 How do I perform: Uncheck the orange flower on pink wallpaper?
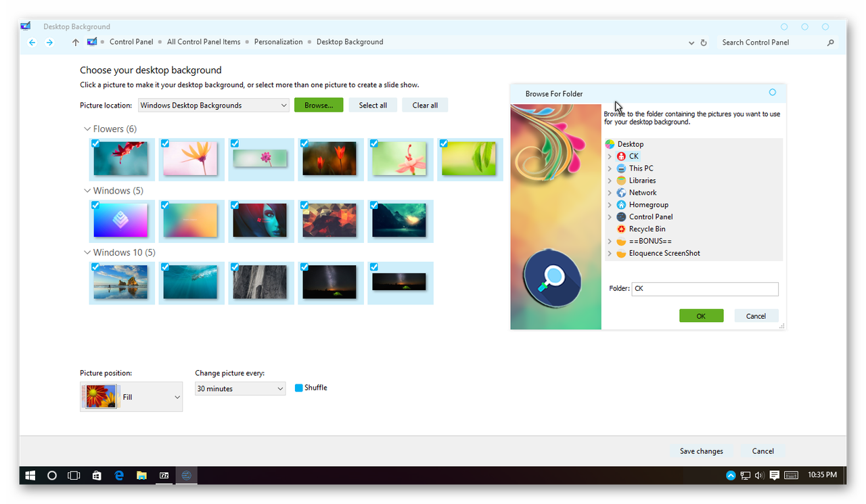165,143
